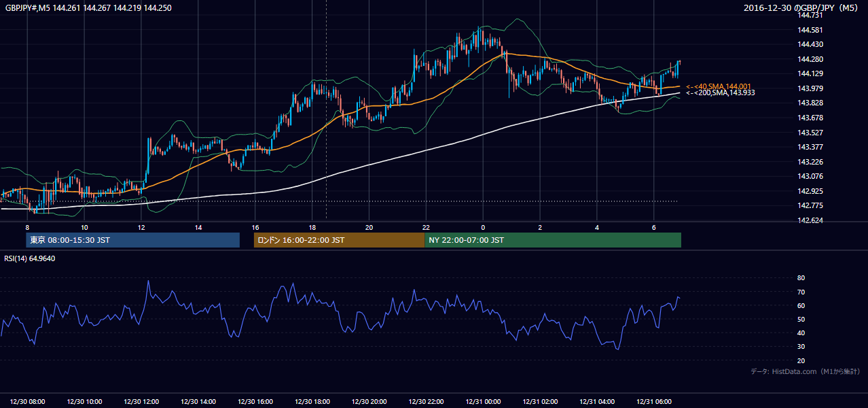Click the 12/30 18:00 time axis label

pyautogui.click(x=312, y=402)
